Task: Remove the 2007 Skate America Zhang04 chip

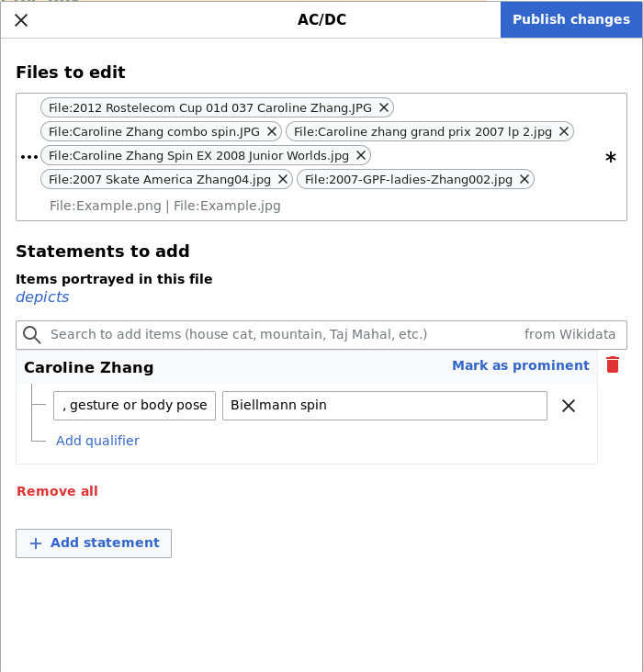Action: tap(283, 179)
